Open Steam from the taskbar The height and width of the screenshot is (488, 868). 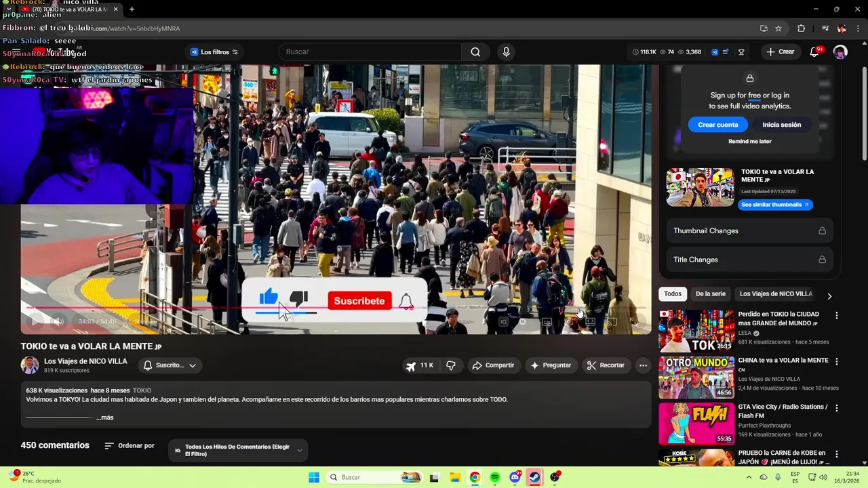click(535, 477)
